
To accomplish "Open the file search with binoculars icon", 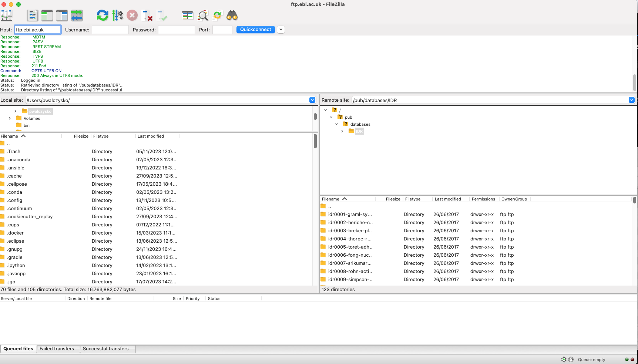I will click(x=232, y=16).
